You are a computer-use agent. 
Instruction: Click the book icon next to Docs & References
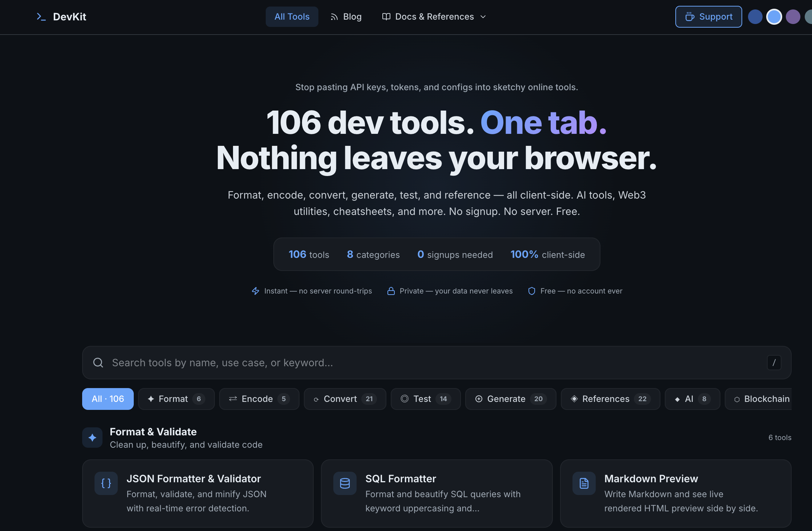(x=386, y=16)
